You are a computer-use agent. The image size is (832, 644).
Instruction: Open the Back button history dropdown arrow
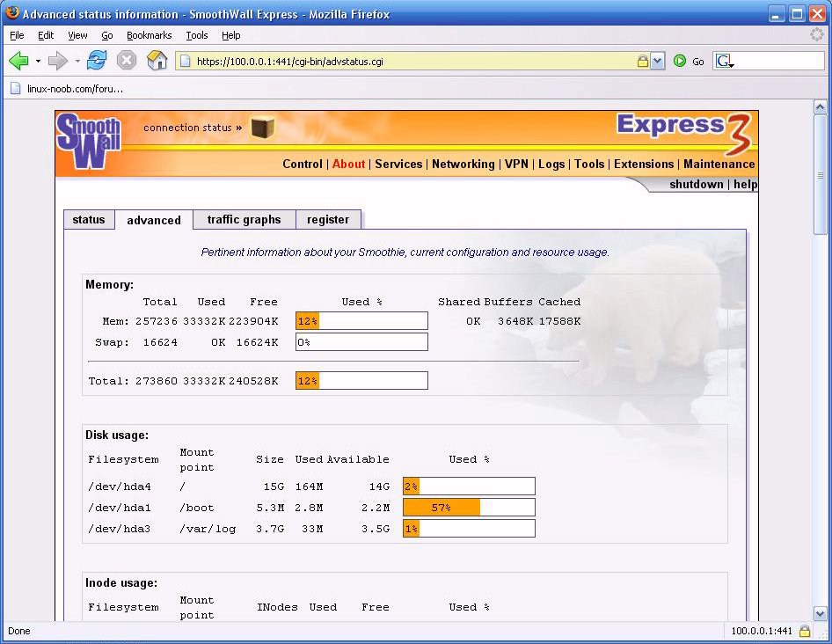tap(38, 61)
